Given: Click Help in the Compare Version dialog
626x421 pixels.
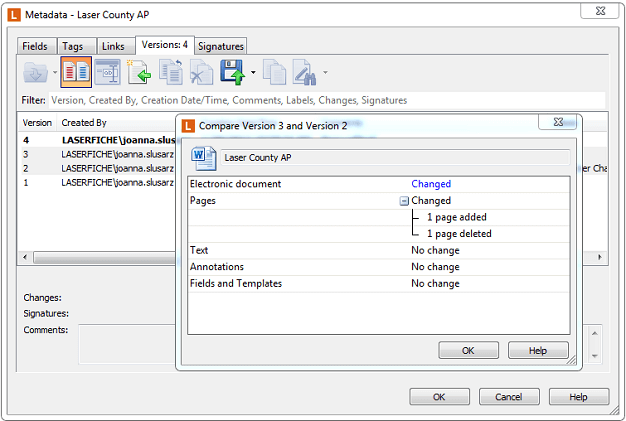Looking at the screenshot, I should pos(538,350).
